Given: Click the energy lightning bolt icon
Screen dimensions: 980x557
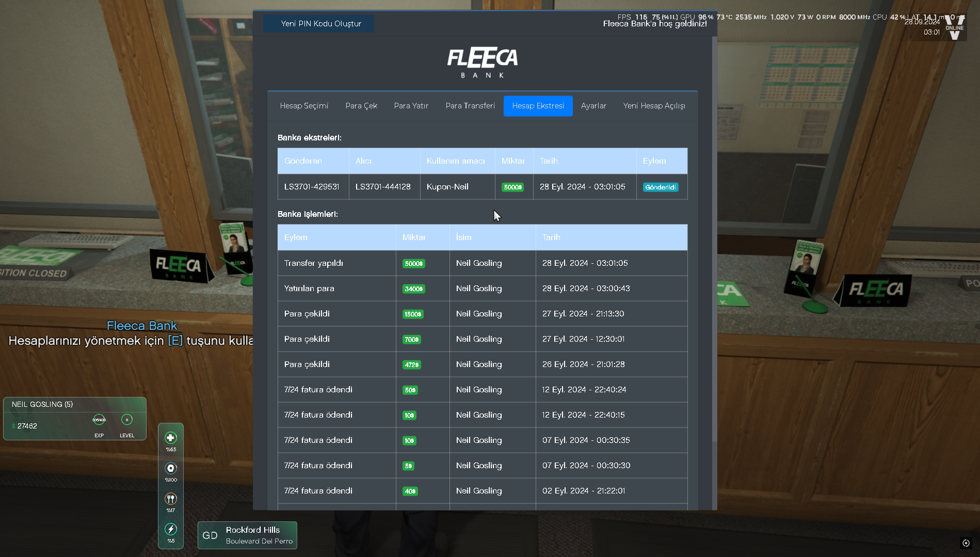Looking at the screenshot, I should click(171, 529).
